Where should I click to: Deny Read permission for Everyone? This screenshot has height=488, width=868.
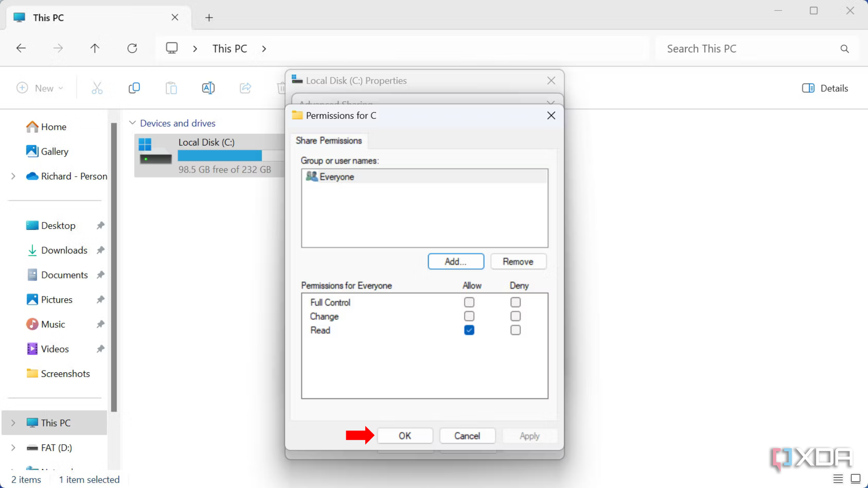pyautogui.click(x=515, y=330)
